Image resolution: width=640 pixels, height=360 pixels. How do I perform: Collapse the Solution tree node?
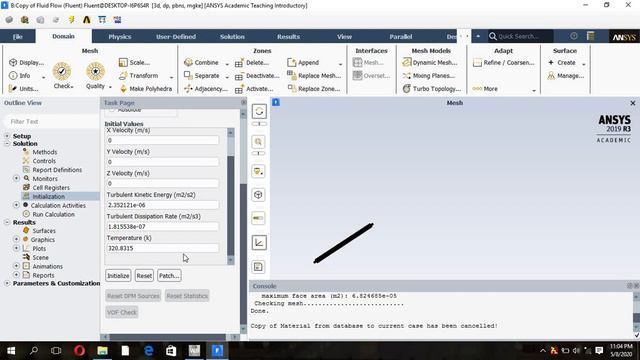click(x=7, y=143)
